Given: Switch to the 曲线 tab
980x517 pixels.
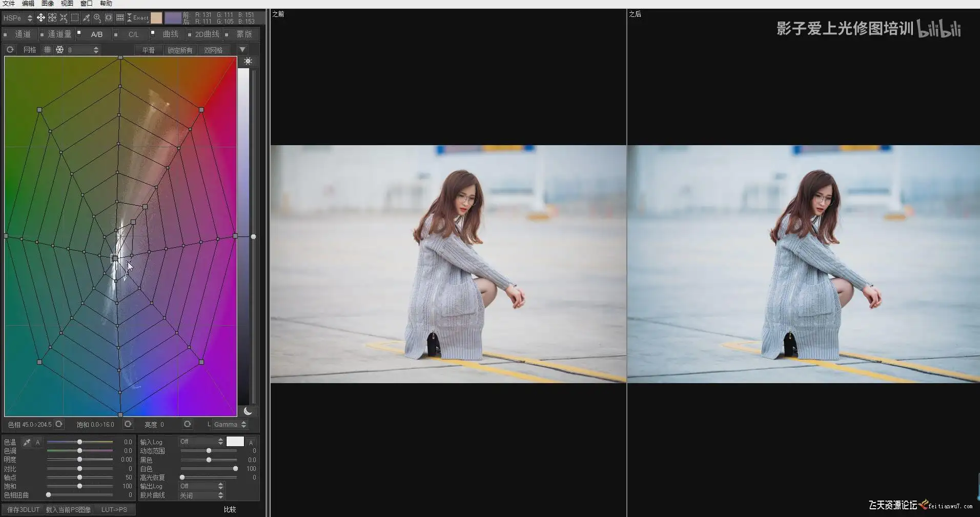Looking at the screenshot, I should tap(171, 34).
